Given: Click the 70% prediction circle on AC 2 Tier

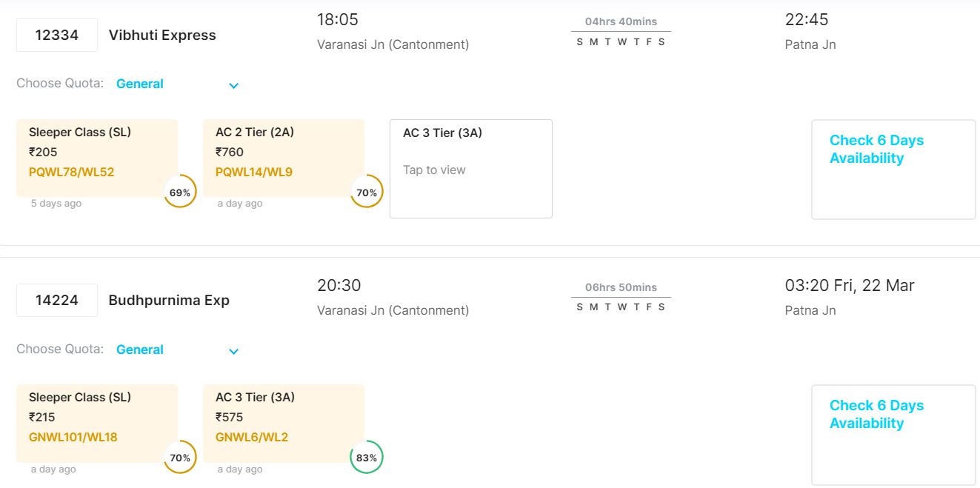Looking at the screenshot, I should 367,192.
